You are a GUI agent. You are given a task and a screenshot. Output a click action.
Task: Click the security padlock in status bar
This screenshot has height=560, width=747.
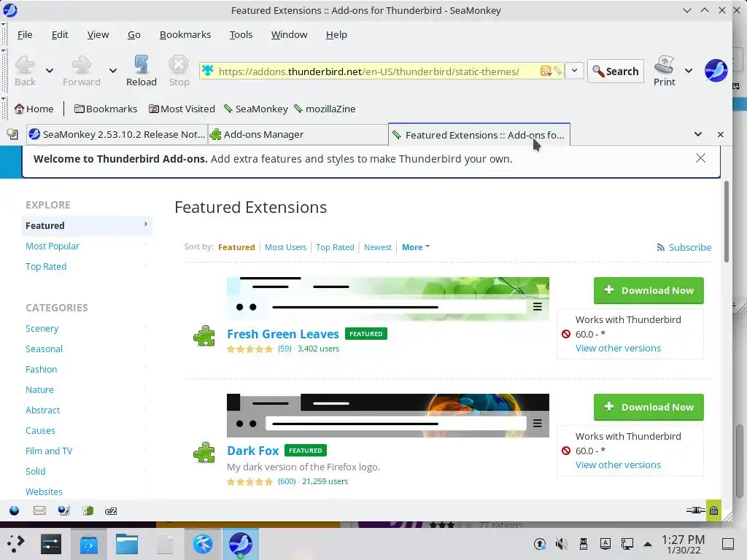click(713, 510)
